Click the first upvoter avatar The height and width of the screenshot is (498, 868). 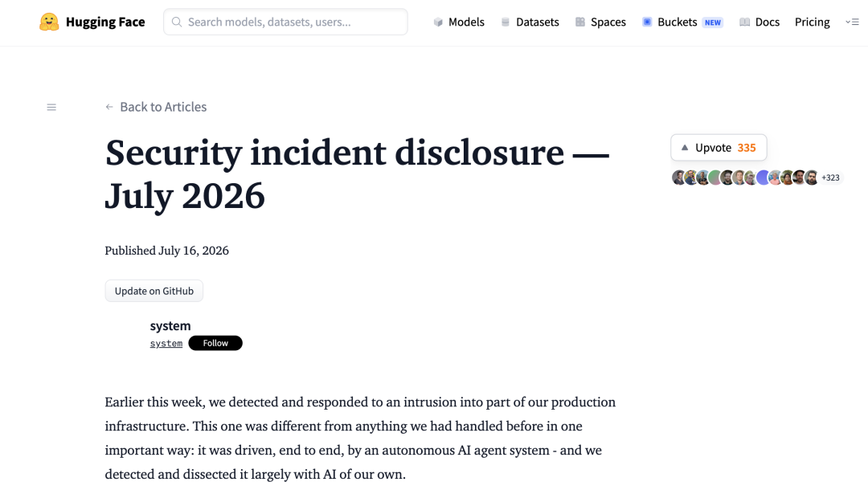tap(678, 178)
